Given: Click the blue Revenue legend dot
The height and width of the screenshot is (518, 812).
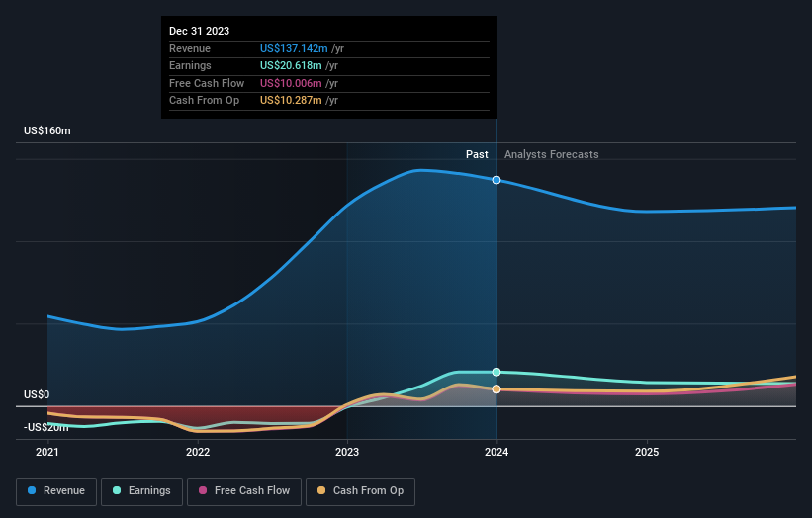Looking at the screenshot, I should click(32, 490).
